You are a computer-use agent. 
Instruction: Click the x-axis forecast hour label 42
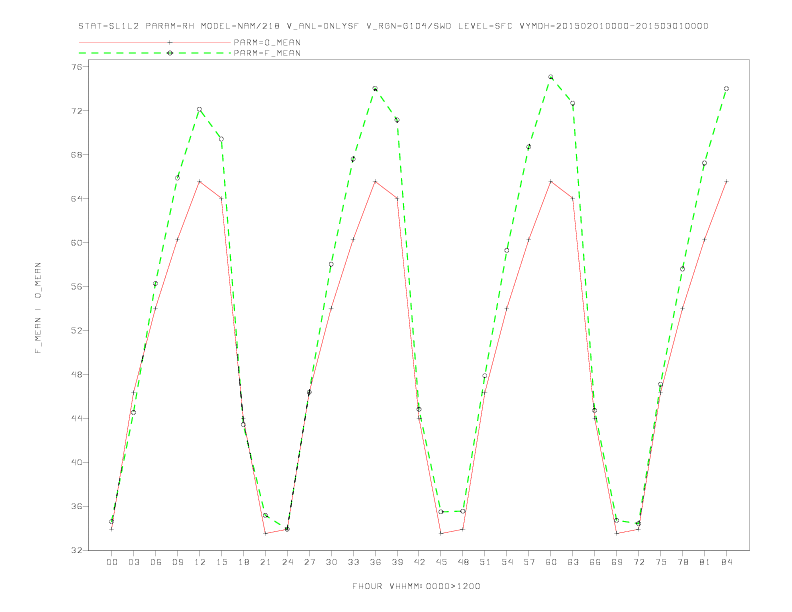click(419, 562)
